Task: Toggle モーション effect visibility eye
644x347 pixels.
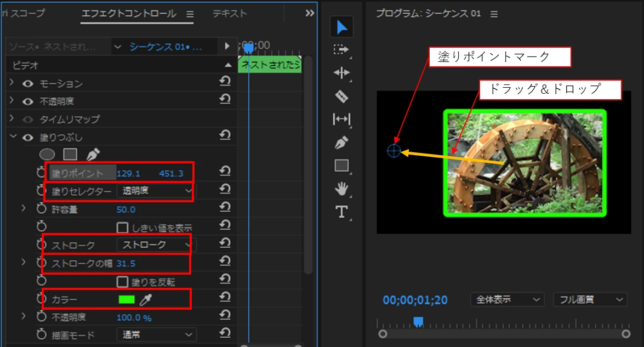Action: 27,84
